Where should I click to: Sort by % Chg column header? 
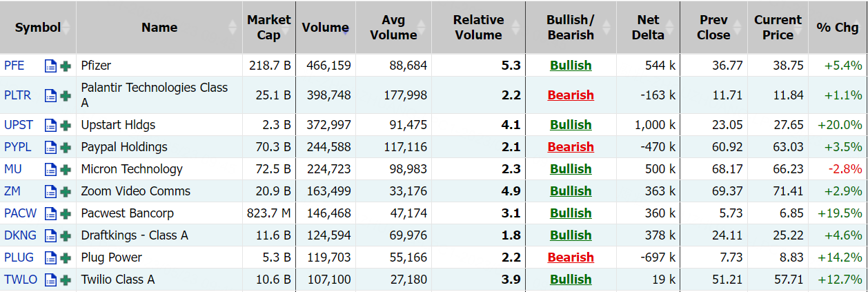tap(838, 28)
